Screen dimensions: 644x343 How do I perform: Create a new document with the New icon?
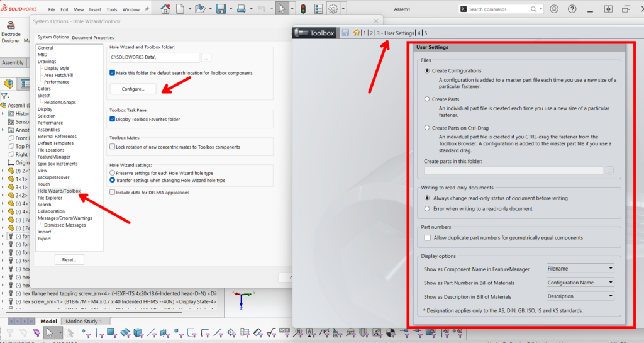tap(180, 9)
